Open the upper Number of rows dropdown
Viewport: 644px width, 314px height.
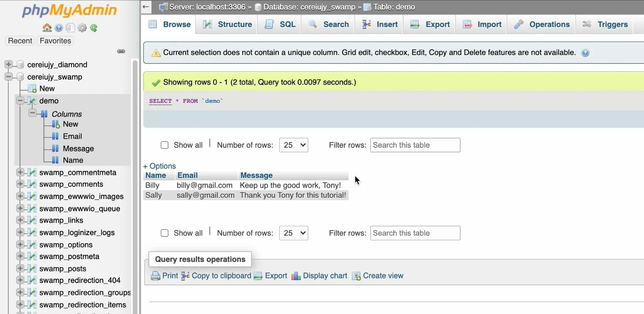coord(293,145)
